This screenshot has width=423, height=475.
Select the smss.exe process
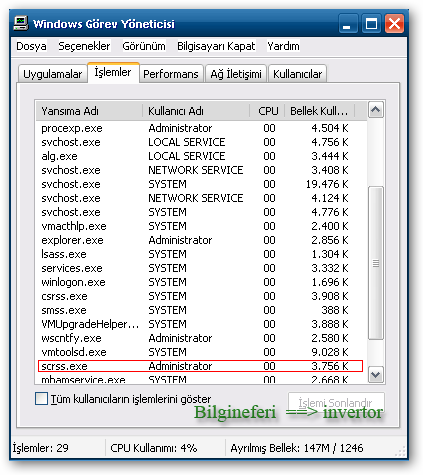(x=200, y=310)
